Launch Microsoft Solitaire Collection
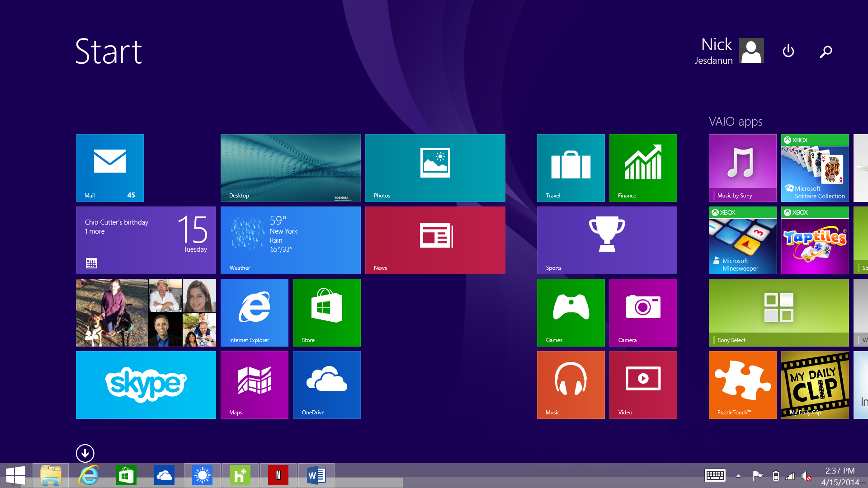This screenshot has height=488, width=868. click(815, 168)
